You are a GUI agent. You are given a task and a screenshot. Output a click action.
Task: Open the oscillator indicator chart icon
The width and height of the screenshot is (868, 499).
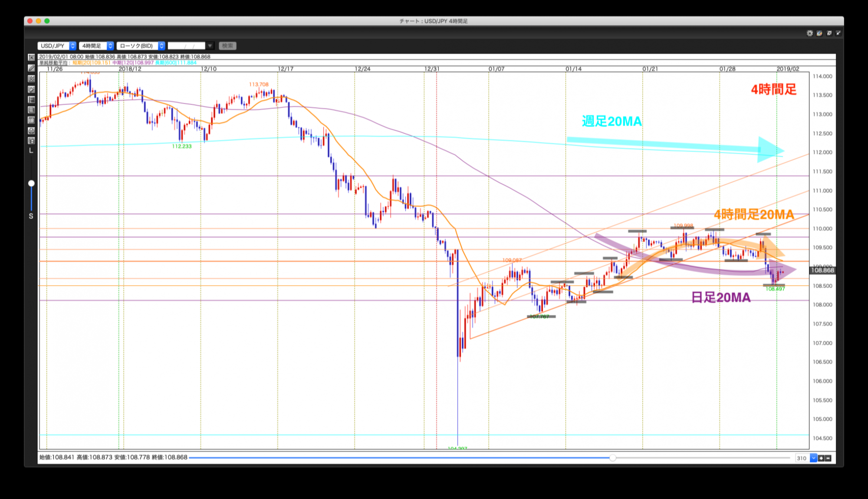31,89
